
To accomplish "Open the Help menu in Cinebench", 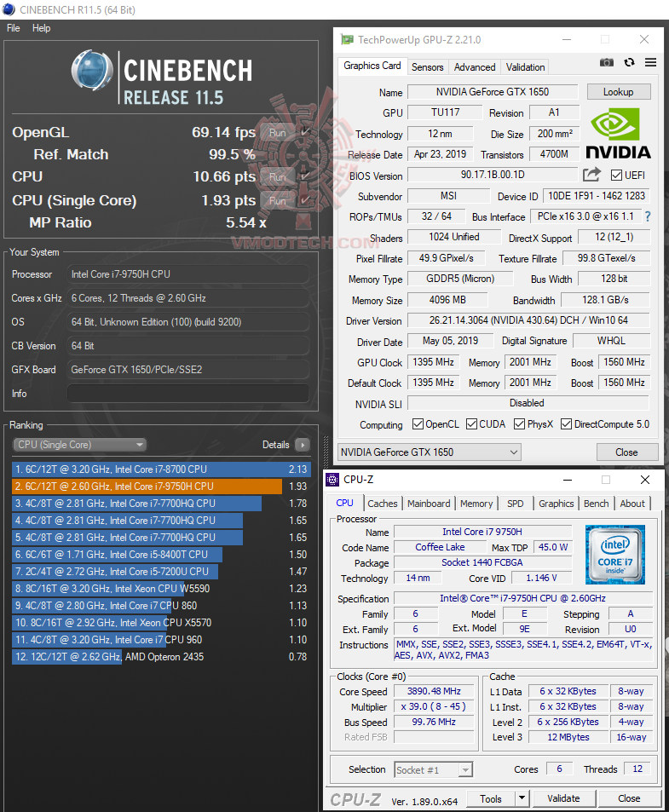I will (x=42, y=28).
